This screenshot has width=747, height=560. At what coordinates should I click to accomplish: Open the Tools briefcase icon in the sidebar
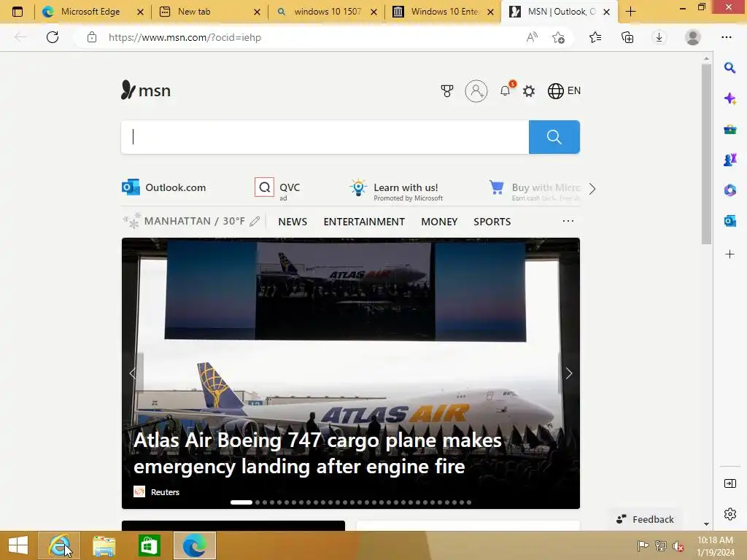pos(729,129)
